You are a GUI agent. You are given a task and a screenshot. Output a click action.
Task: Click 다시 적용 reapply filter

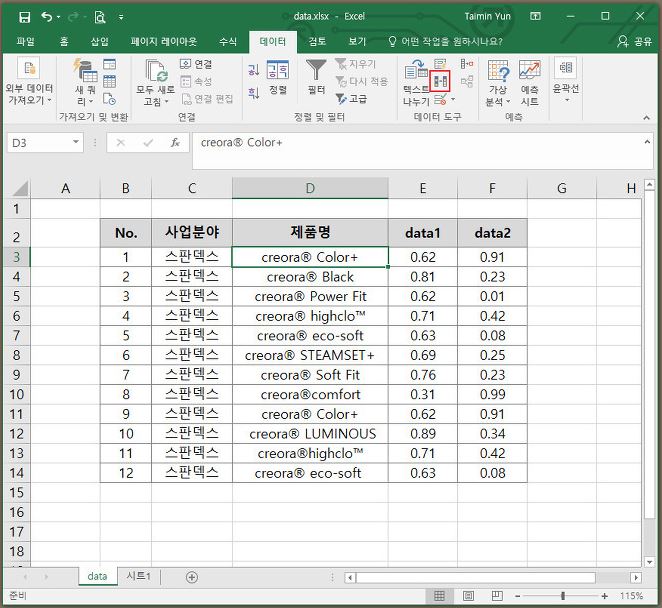362,81
